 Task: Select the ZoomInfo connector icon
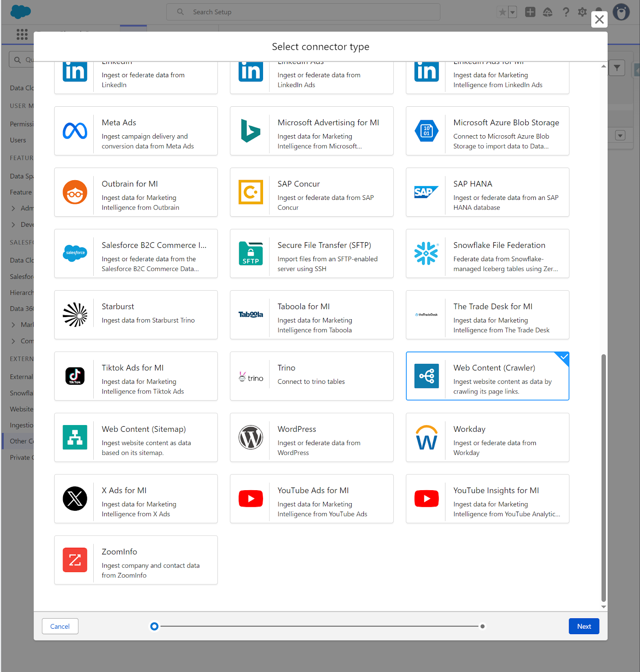click(x=75, y=560)
